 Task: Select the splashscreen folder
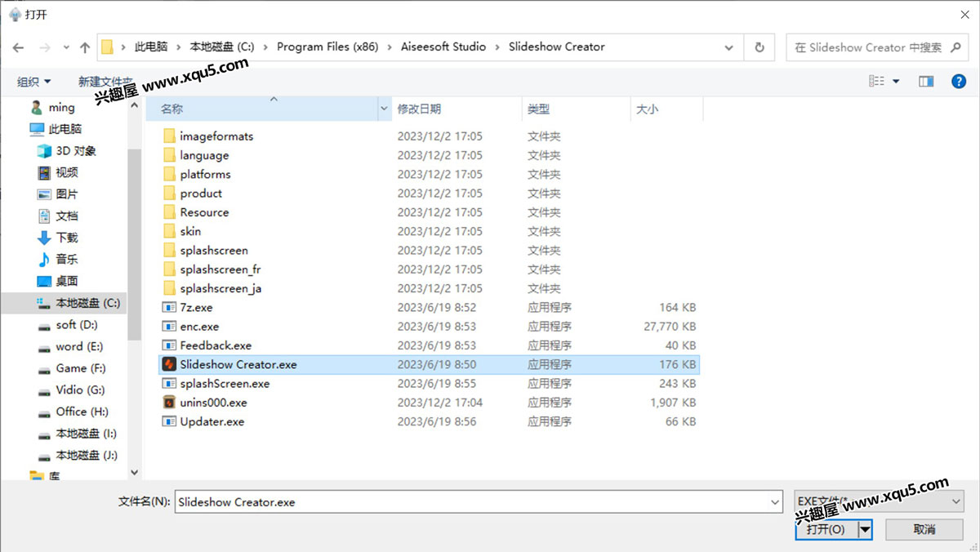point(214,251)
